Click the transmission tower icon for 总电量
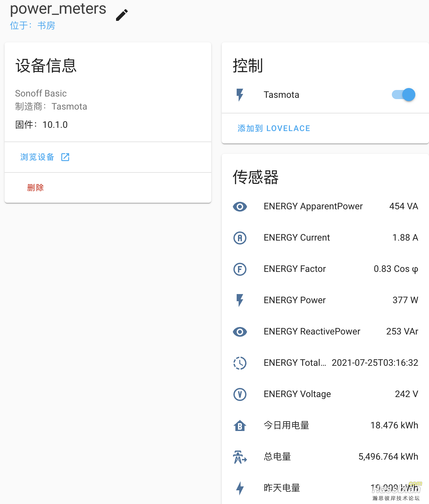 tap(240, 457)
